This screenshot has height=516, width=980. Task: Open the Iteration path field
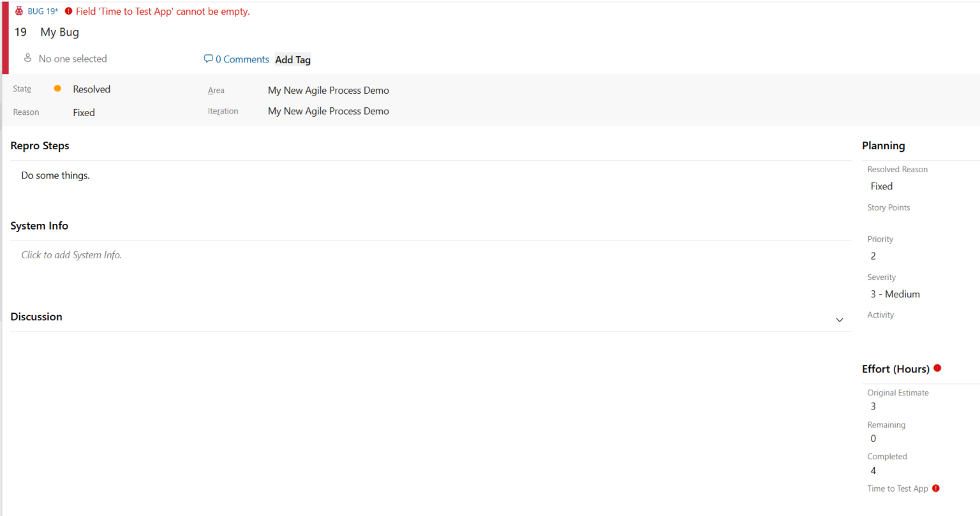328,111
